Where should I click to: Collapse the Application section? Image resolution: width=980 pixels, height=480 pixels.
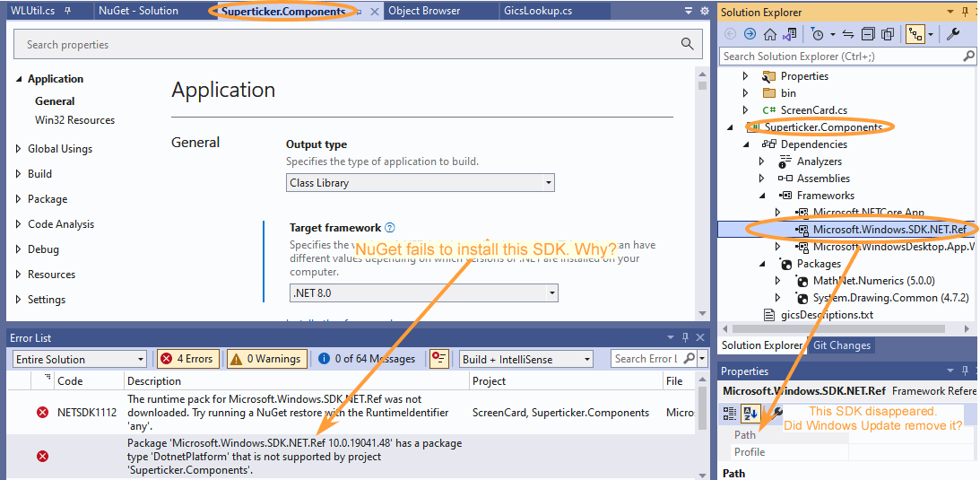[18, 79]
